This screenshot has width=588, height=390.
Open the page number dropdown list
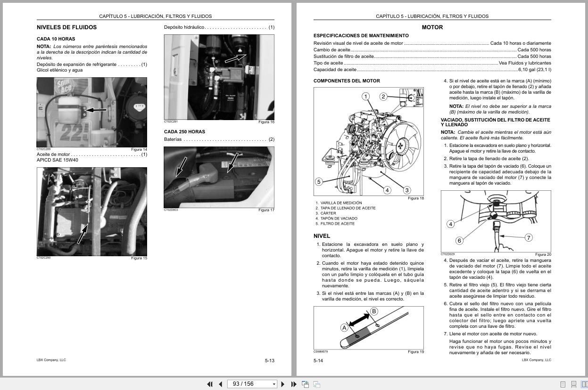click(274, 384)
